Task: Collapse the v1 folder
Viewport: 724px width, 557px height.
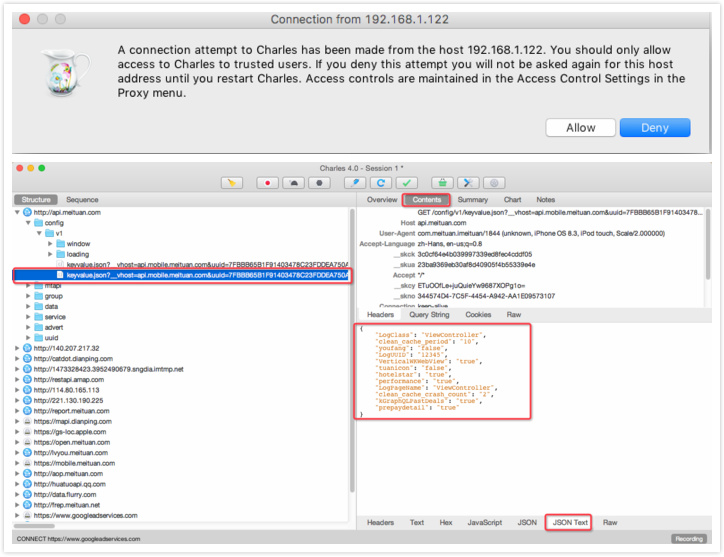Action: point(39,233)
